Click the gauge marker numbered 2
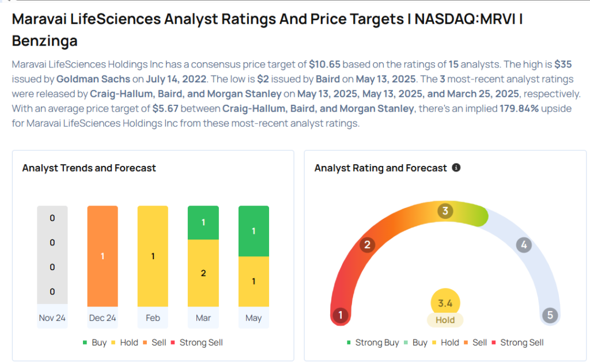Image resolution: width=590 pixels, height=364 pixels. click(x=366, y=245)
